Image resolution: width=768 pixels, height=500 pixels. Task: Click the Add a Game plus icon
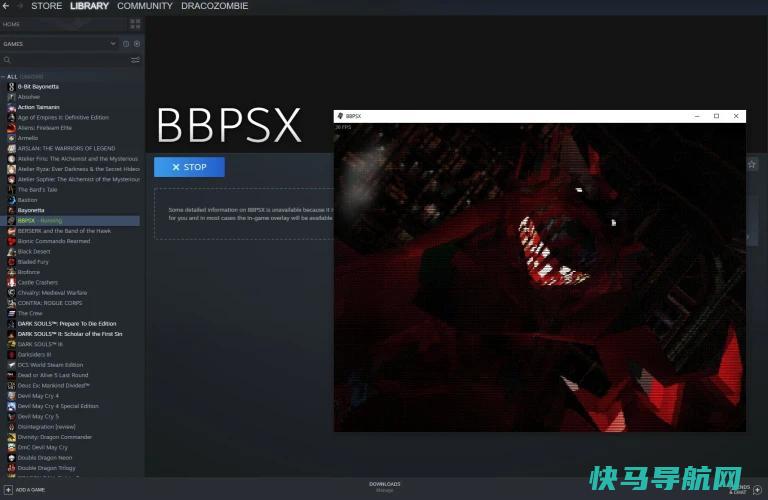click(8, 489)
